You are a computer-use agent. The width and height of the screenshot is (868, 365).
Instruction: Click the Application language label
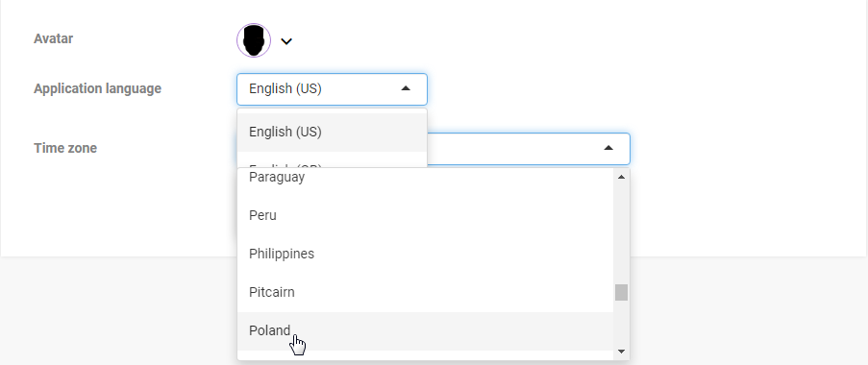97,88
